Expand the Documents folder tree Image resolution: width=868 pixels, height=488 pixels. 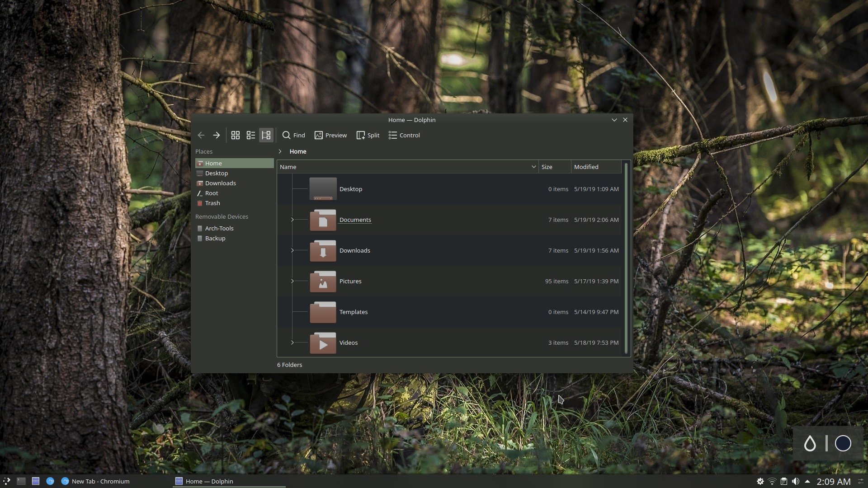click(292, 220)
